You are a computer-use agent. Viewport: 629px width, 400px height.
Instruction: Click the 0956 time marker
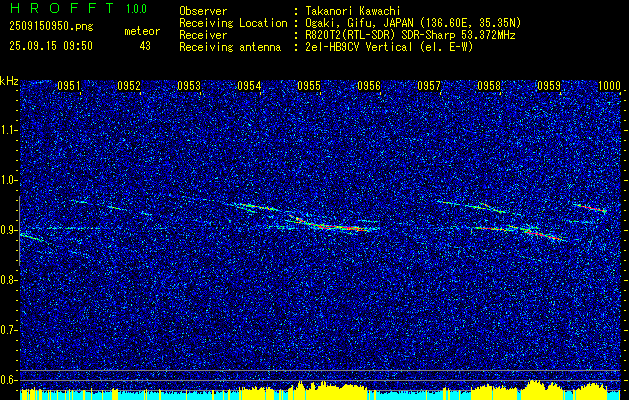(369, 86)
